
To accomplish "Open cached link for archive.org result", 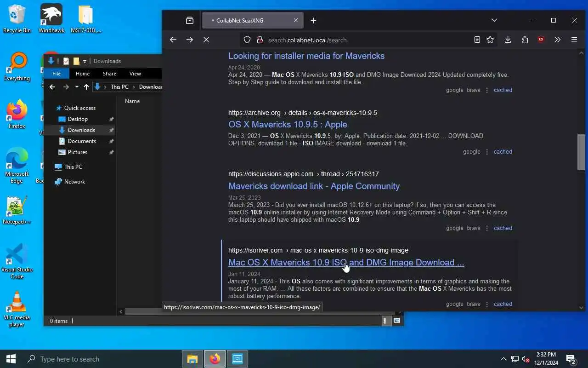I will point(503,152).
